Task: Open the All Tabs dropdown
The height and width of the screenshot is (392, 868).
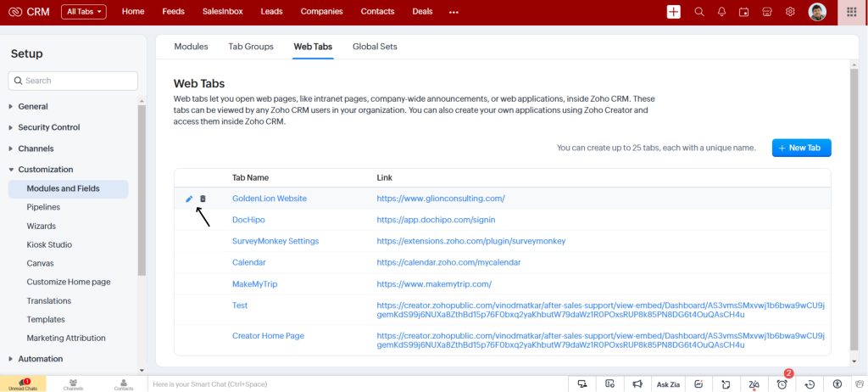Action: point(84,12)
